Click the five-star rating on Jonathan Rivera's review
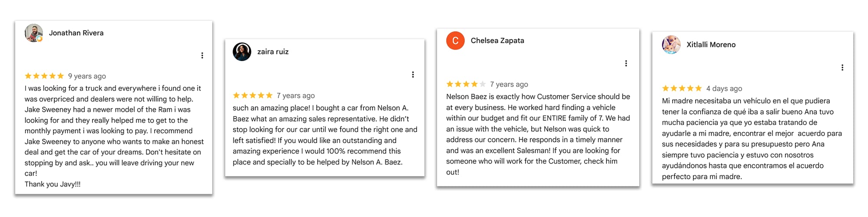Viewport: 868px width, 217px height. tap(44, 76)
